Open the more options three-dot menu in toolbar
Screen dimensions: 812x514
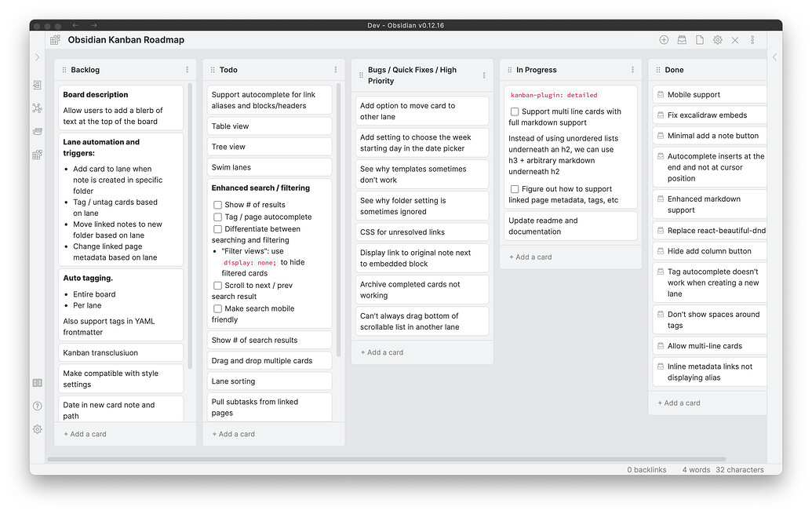(752, 40)
